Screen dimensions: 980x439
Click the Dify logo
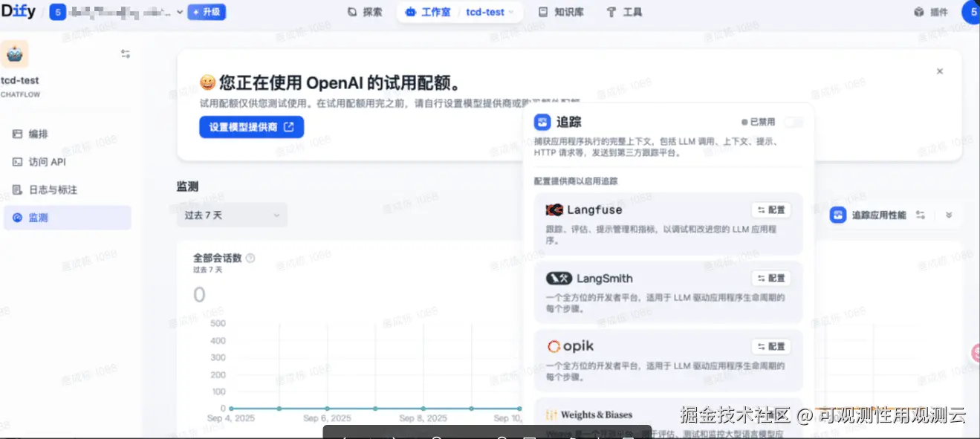pos(18,12)
